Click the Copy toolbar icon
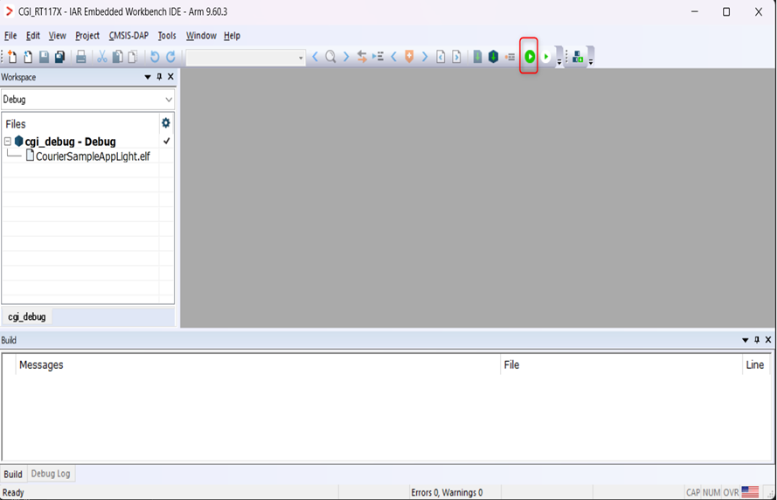777x500 pixels. coord(117,57)
